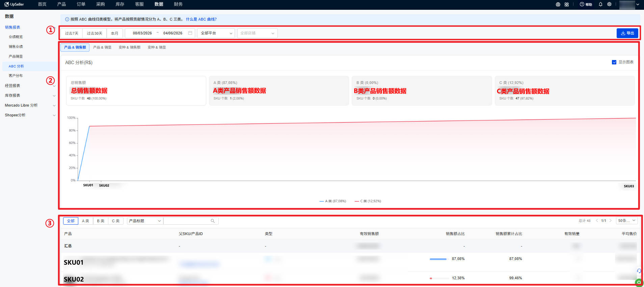This screenshot has width=644, height=287.
Task: Select the 过去7天 range
Action: tap(72, 33)
